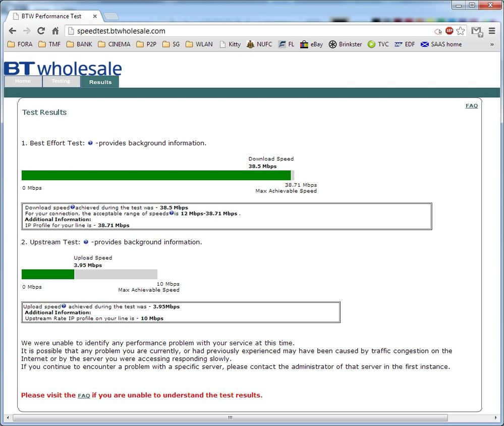Viewport: 504px width, 426px height.
Task: Click the Adblock Plus extension icon
Action: [x=450, y=31]
